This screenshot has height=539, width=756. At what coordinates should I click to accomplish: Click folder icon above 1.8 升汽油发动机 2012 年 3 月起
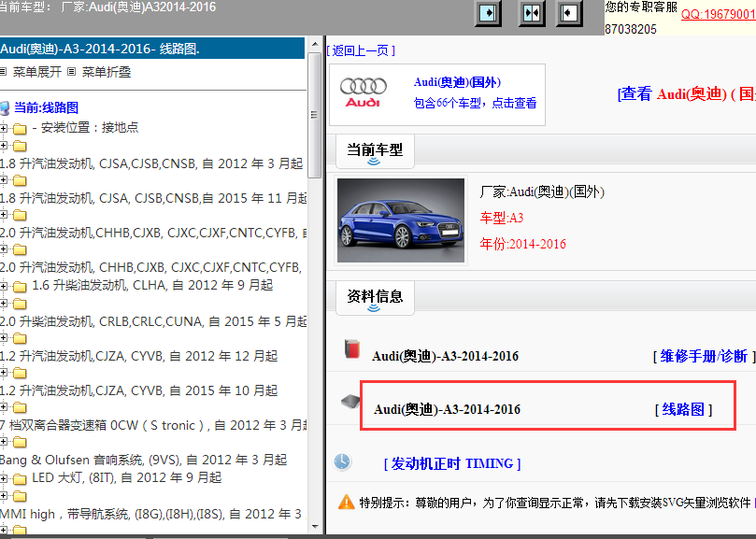(20, 146)
